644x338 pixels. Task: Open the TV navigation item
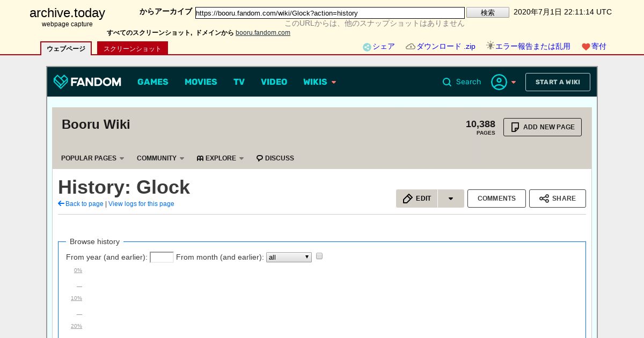pos(239,82)
